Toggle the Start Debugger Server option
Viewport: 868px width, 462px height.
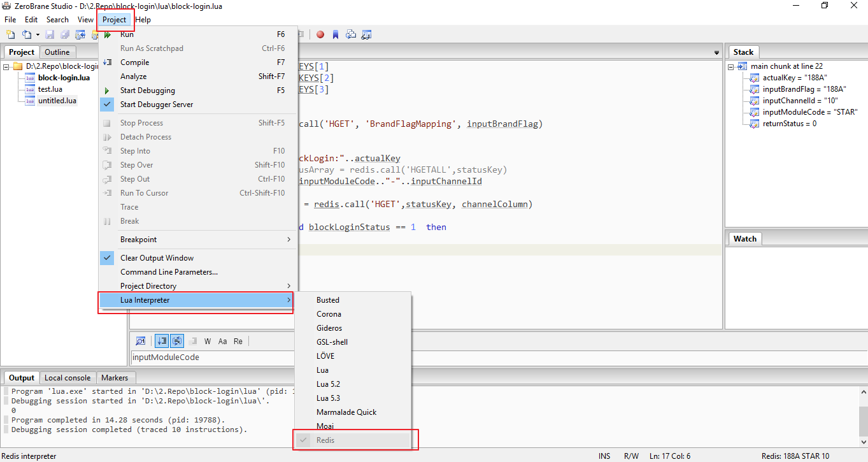coord(156,105)
